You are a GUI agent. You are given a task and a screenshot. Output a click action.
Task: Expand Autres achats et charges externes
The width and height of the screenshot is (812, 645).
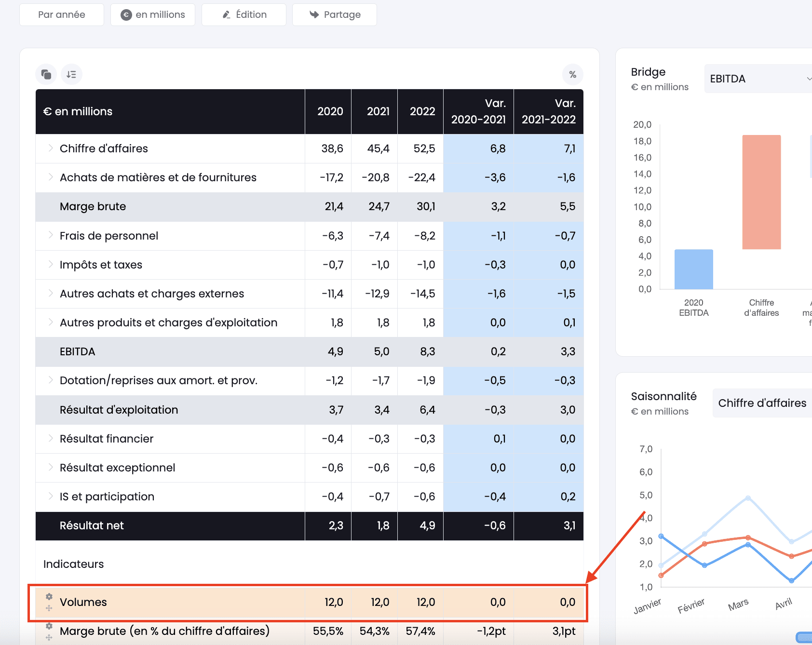(51, 293)
